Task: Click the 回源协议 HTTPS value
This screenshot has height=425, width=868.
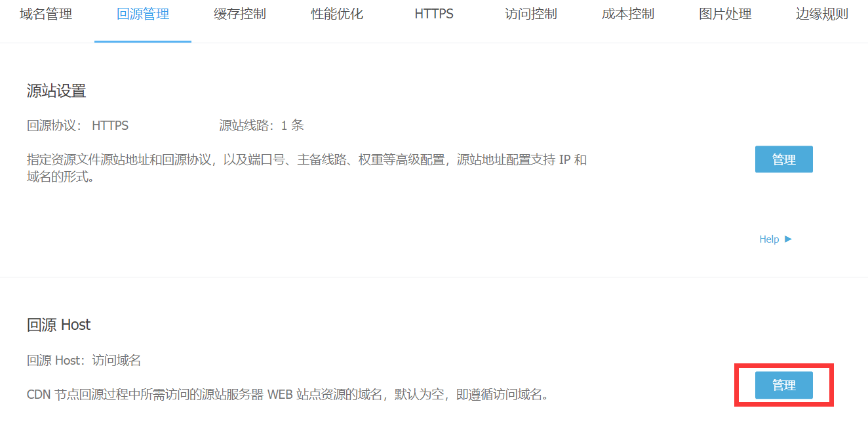Action: click(x=110, y=125)
